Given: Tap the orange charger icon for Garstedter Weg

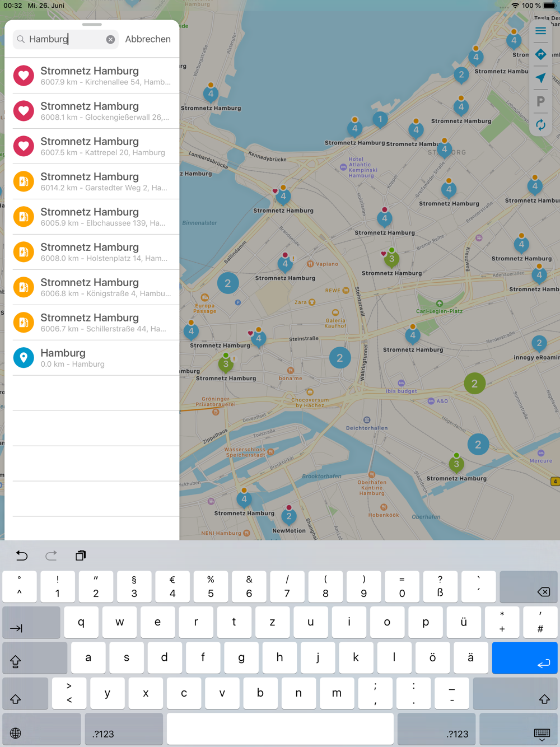Looking at the screenshot, I should click(24, 181).
